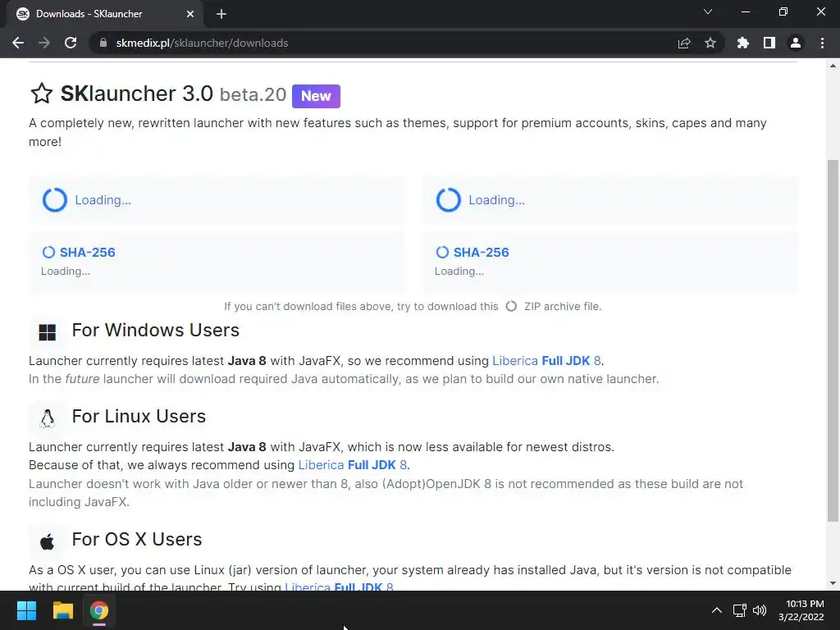Viewport: 840px width, 630px height.
Task: Click the left SHA-256 label
Action: tap(87, 253)
